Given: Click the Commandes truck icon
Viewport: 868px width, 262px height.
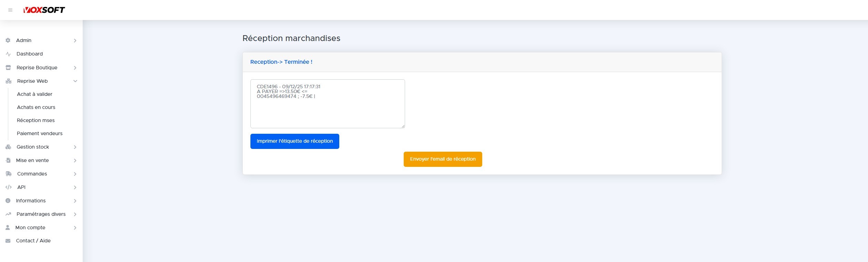Looking at the screenshot, I should (x=8, y=174).
